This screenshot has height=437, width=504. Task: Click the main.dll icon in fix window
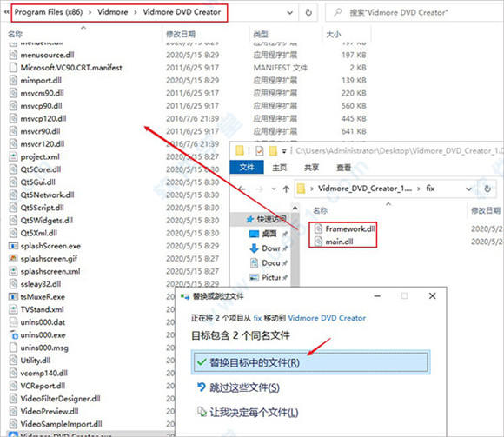[x=318, y=242]
